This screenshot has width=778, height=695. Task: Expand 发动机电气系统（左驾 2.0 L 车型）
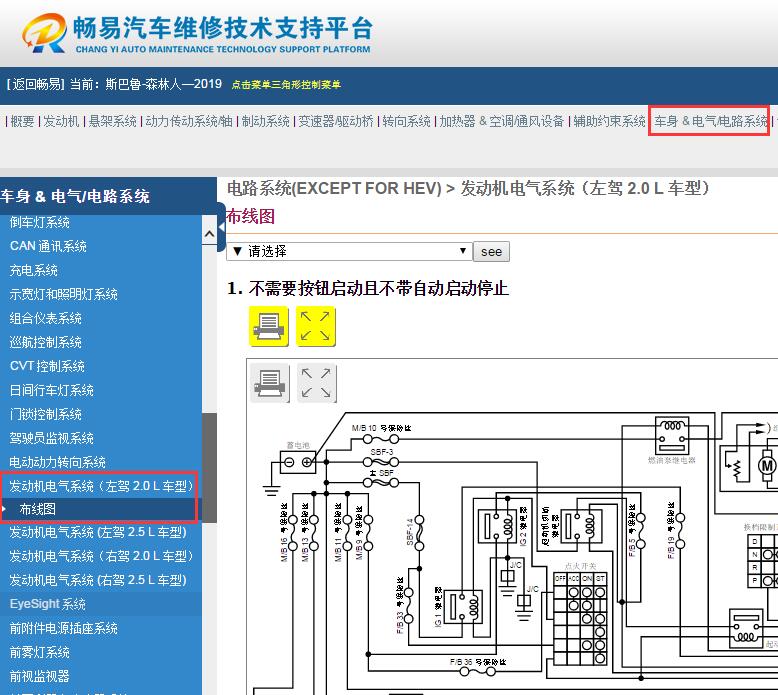point(101,486)
